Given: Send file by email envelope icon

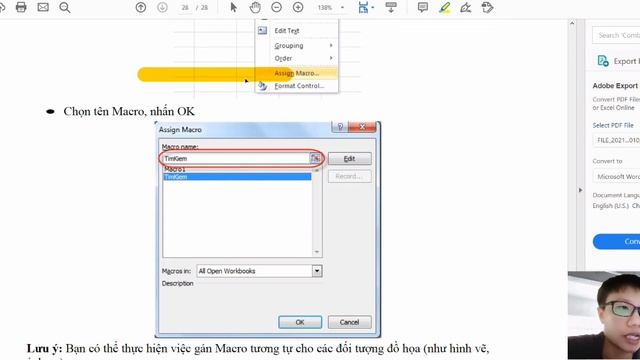Looking at the screenshot, I should coord(43,7).
